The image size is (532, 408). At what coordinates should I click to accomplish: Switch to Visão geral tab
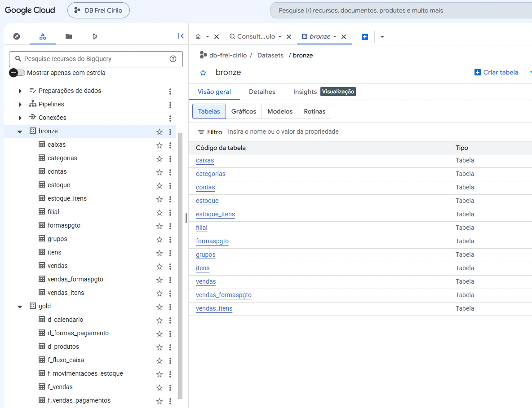click(x=214, y=92)
